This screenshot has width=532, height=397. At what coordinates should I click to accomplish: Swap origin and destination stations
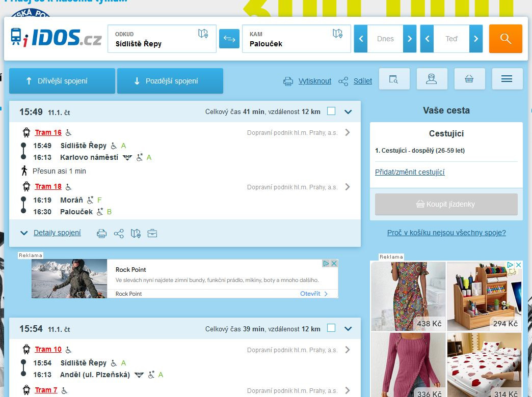point(229,39)
